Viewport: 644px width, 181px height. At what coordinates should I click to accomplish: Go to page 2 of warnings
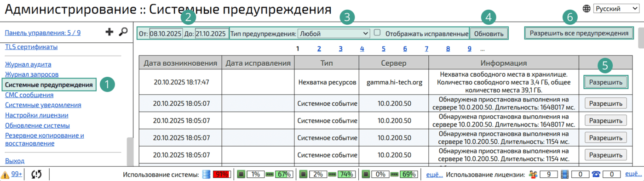(x=319, y=49)
